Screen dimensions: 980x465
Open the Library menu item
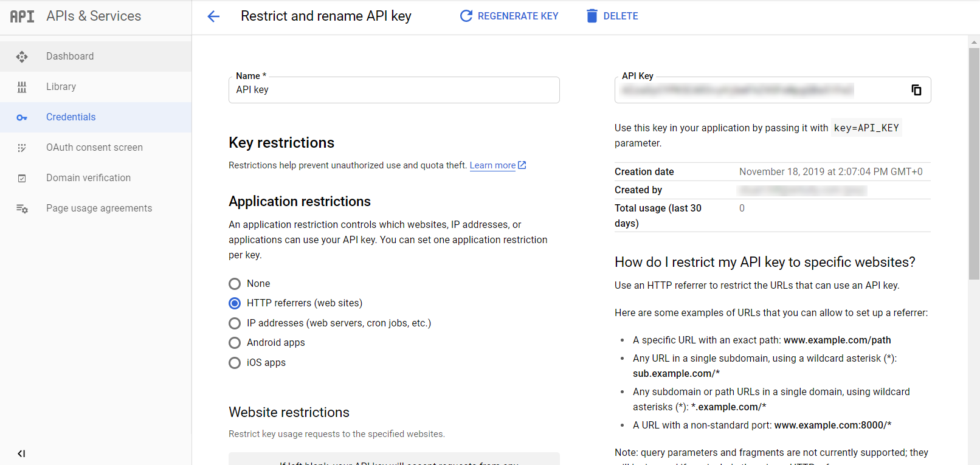(95, 87)
